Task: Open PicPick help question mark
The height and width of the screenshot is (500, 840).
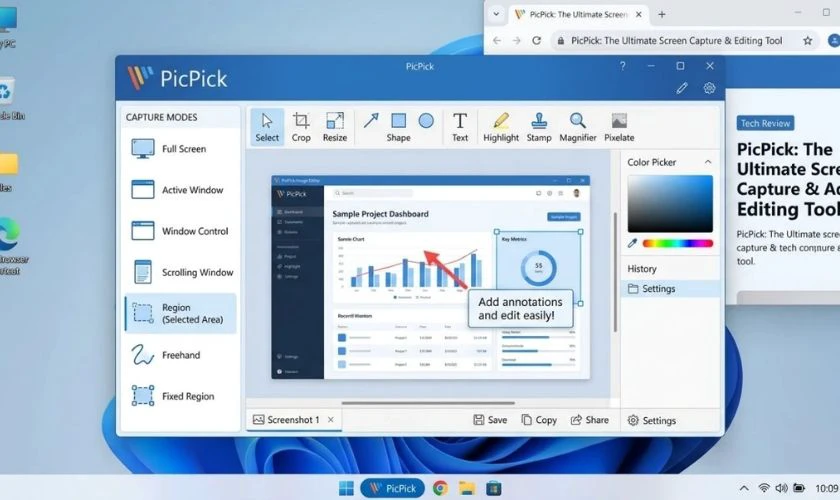Action: [622, 66]
